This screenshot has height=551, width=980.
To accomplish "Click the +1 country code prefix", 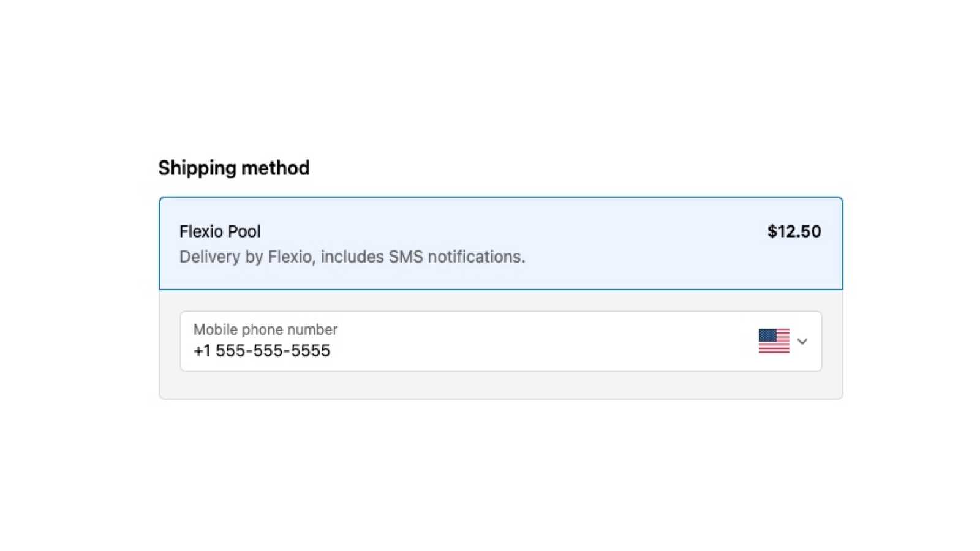I will point(202,351).
